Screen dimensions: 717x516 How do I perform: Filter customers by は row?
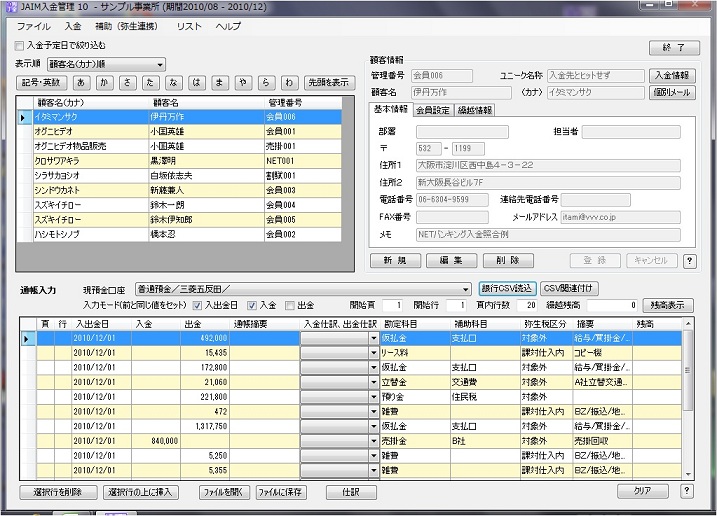pyautogui.click(x=196, y=82)
